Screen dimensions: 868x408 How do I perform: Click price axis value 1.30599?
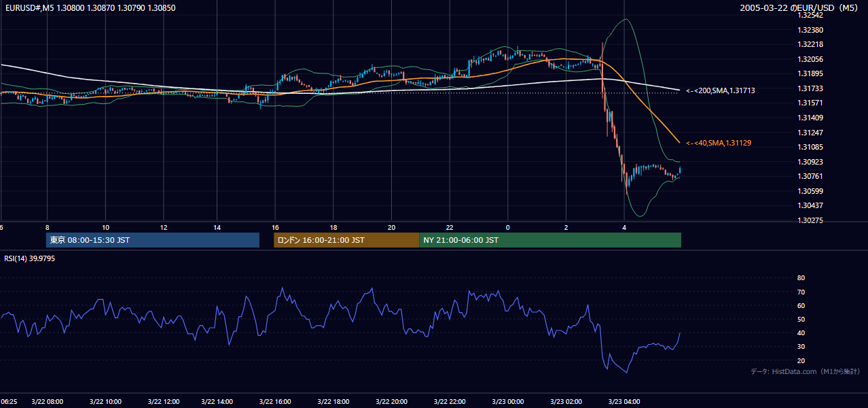(x=810, y=191)
